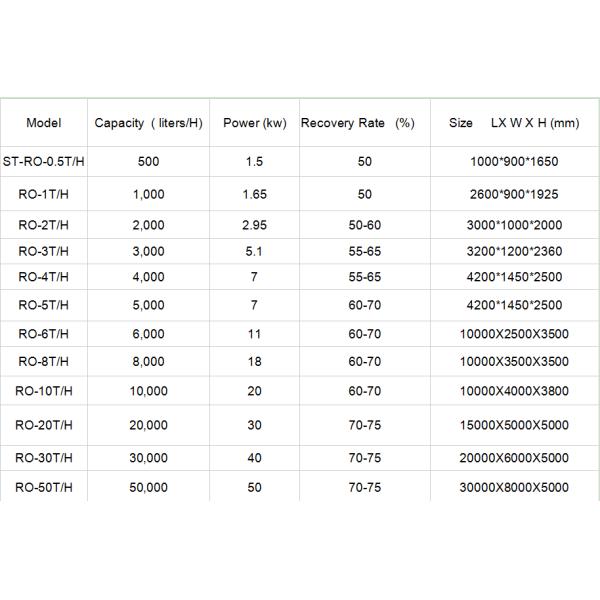Click the Capacity (liters/H) column header
This screenshot has height=600, width=600.
(148, 124)
